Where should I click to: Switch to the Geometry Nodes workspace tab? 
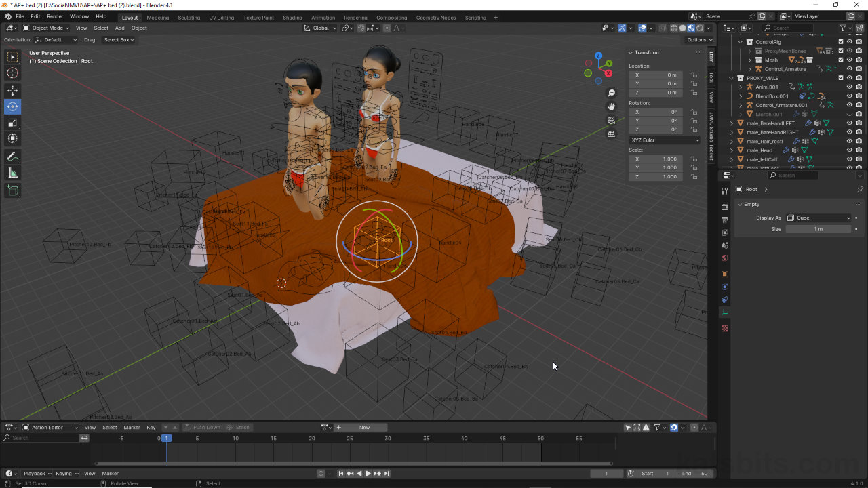click(436, 17)
